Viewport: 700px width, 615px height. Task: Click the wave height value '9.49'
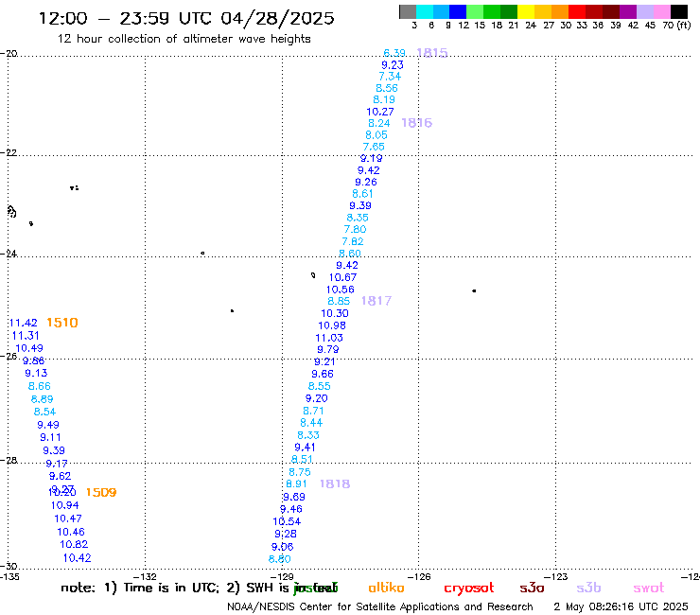point(48,425)
